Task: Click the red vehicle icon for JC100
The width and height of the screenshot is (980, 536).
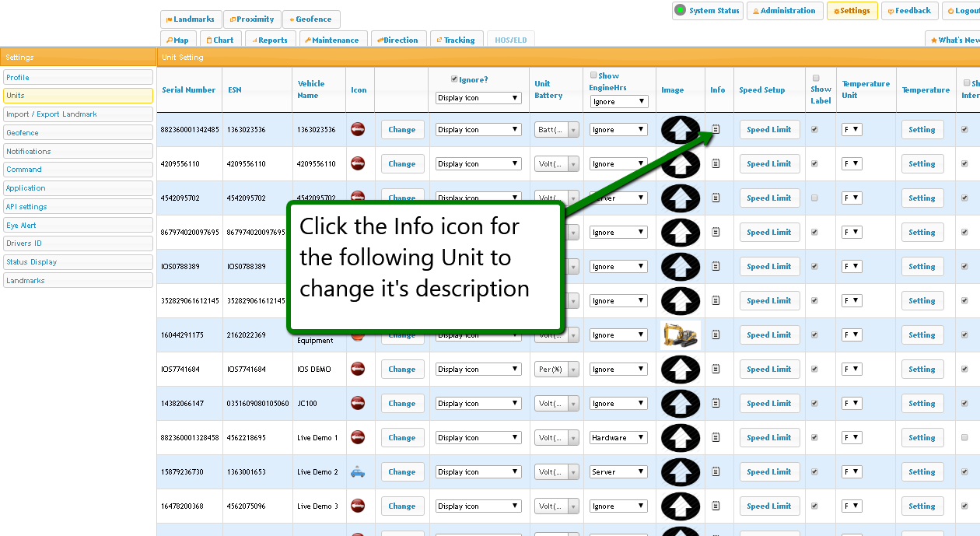Action: click(358, 403)
